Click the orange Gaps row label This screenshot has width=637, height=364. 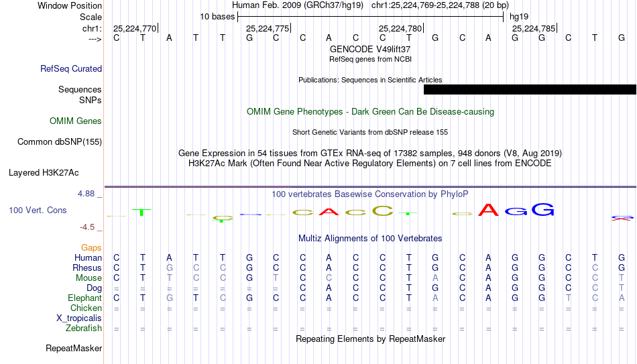click(91, 248)
